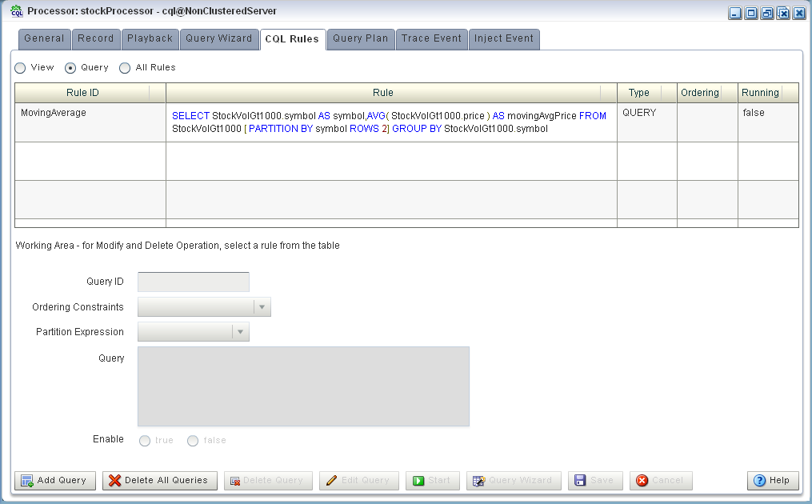Screen dimensions: 812x504
Task: Select the Query radio button
Action: coord(69,67)
